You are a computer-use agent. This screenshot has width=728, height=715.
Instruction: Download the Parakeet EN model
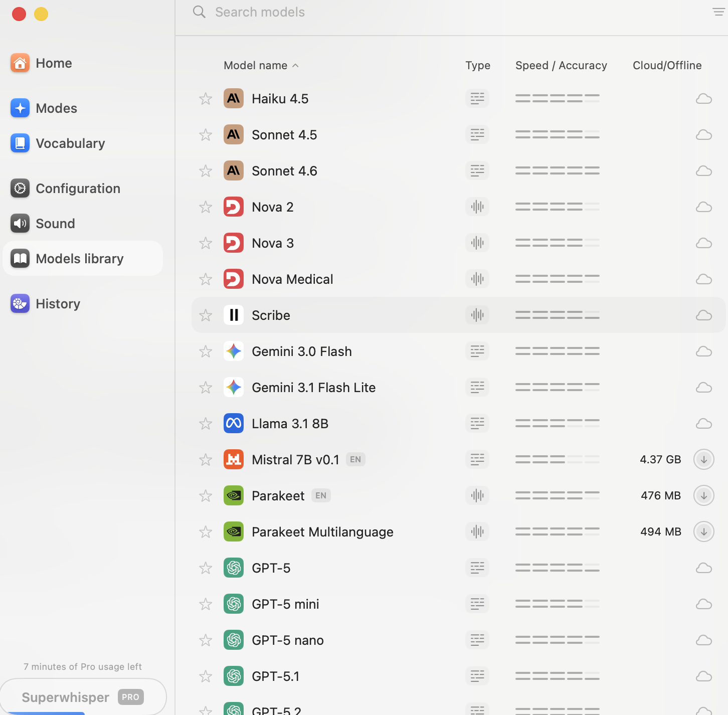pyautogui.click(x=703, y=495)
